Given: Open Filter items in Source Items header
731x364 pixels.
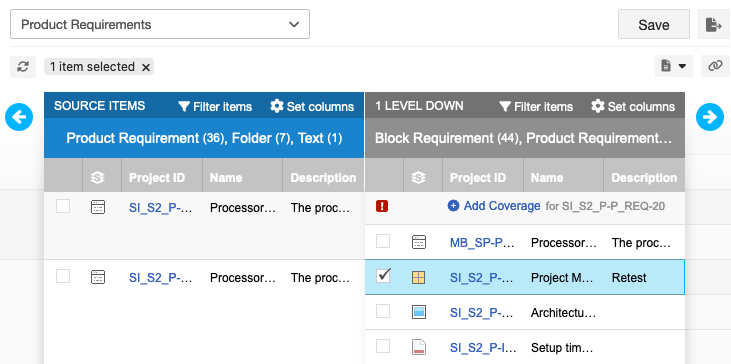Looking at the screenshot, I should pyautogui.click(x=215, y=107).
